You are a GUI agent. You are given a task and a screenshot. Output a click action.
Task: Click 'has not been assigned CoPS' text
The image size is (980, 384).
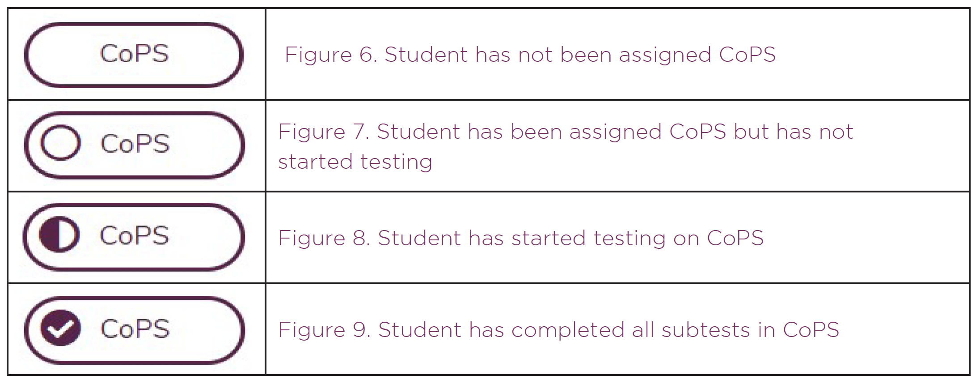tap(625, 55)
